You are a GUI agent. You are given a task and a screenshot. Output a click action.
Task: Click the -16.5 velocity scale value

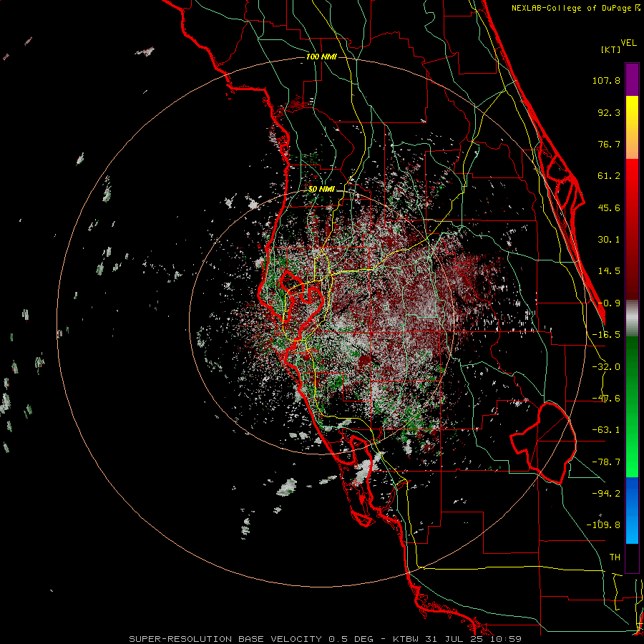(606, 335)
